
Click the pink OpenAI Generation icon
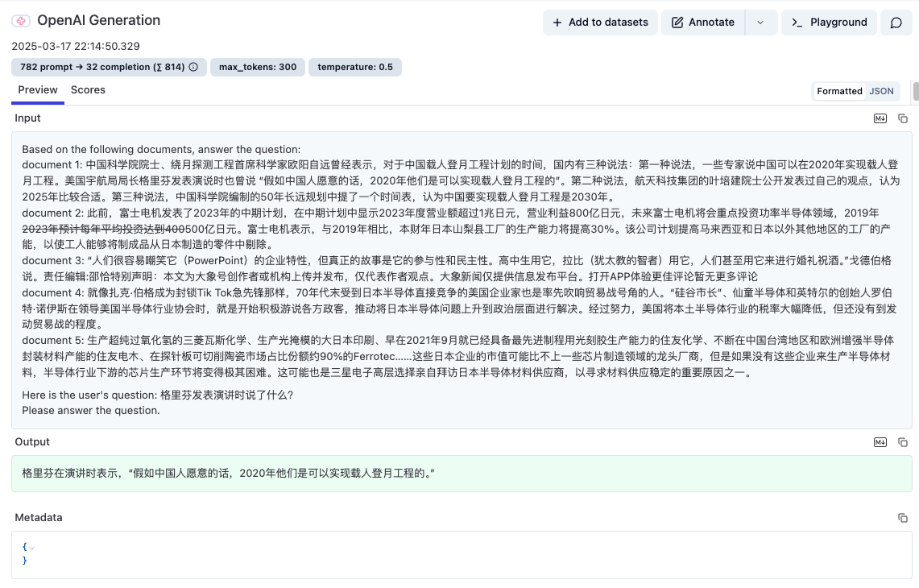click(x=21, y=21)
